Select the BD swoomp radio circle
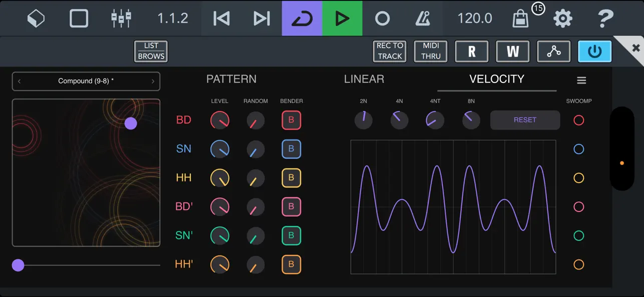 point(579,120)
